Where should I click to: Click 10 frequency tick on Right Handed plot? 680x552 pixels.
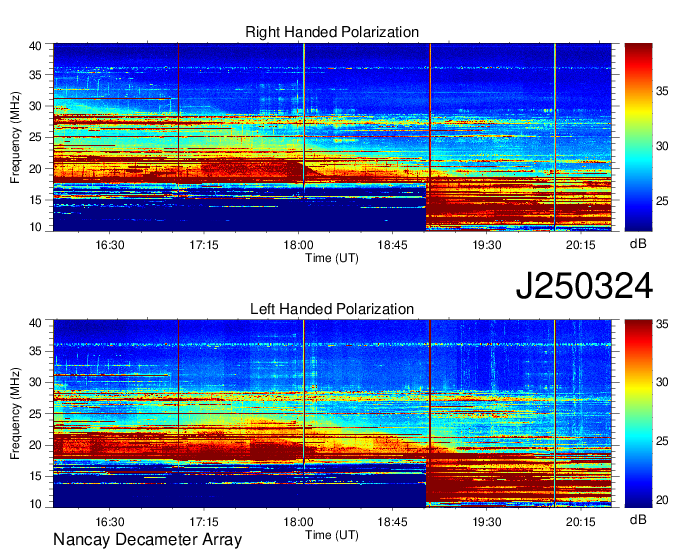35,227
